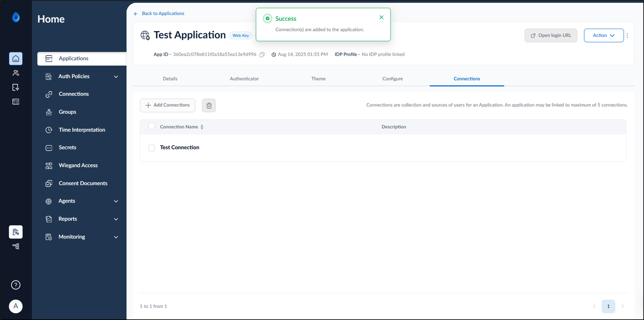Click the trash delete icon button
The width and height of the screenshot is (644, 320).
pos(209,106)
